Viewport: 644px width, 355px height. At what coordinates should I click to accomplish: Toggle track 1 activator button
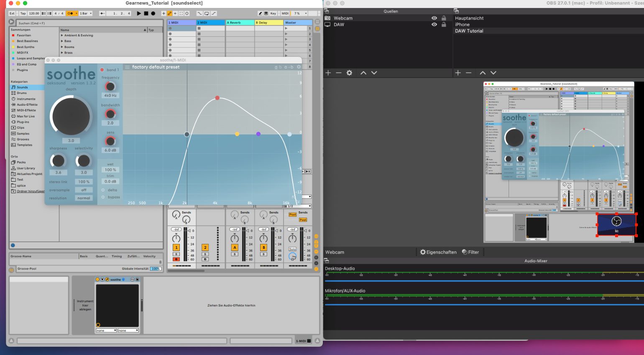point(176,247)
